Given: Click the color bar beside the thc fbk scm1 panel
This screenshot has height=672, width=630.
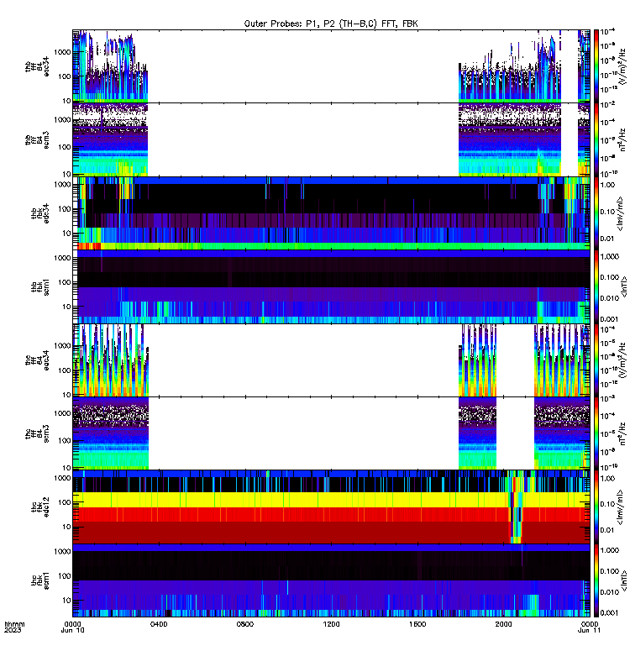Looking at the screenshot, I should 596,580.
